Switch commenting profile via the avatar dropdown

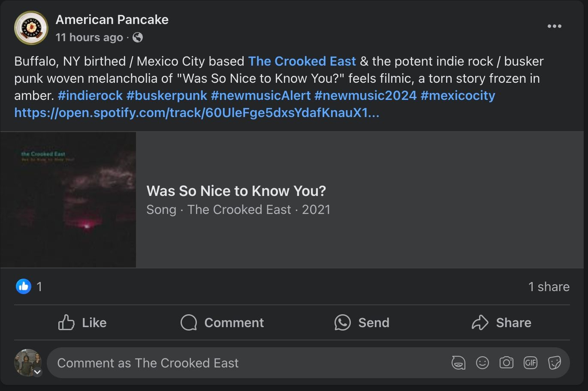(37, 372)
